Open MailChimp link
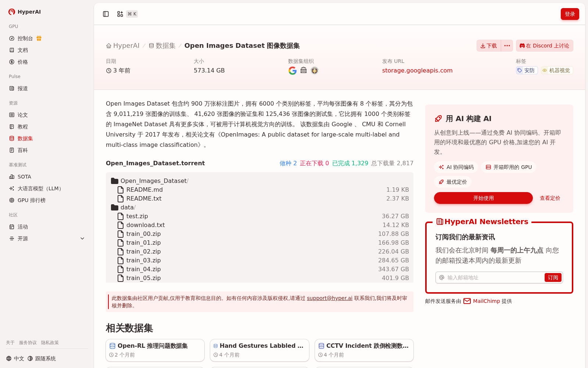This screenshot has height=368, width=588. 486,301
